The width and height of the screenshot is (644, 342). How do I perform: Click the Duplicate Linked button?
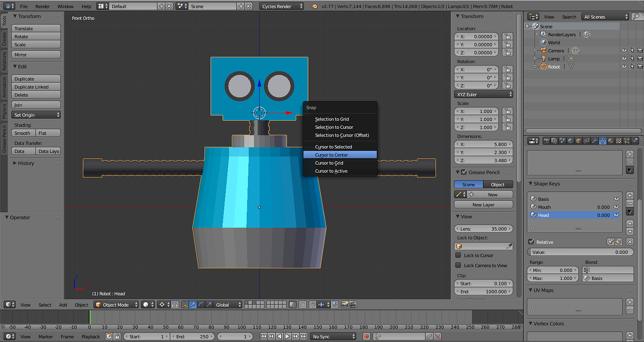(x=36, y=87)
